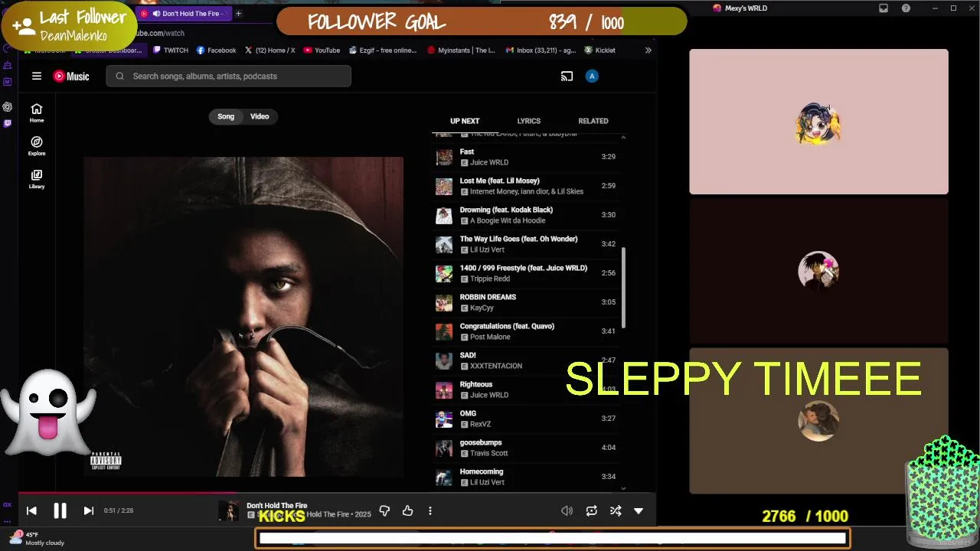Collapse the player page with the arrow
The width and height of the screenshot is (980, 551).
(x=639, y=510)
